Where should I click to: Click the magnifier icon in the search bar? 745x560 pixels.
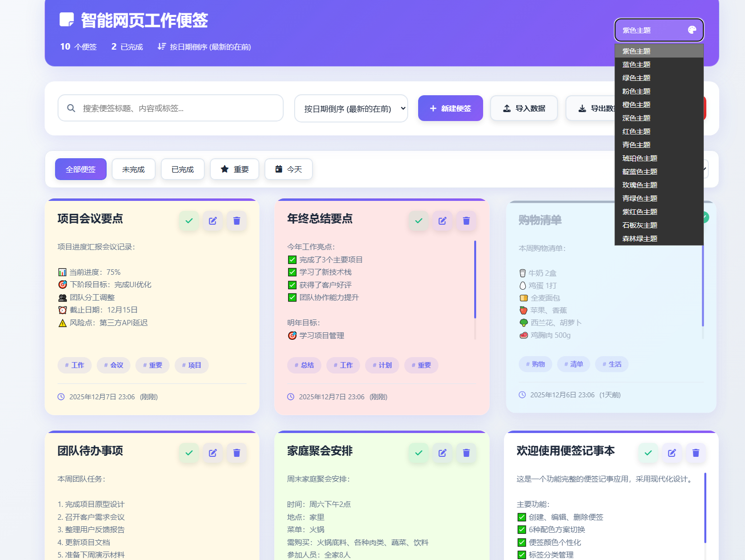click(71, 108)
